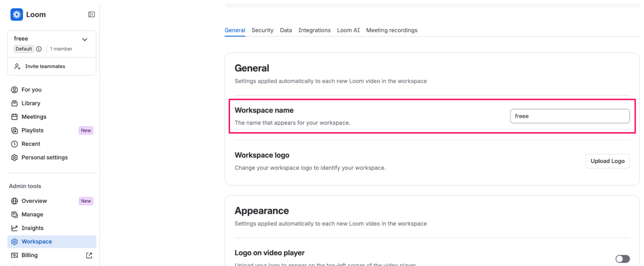Click the Workspace name input field
644x266 pixels.
[x=570, y=116]
